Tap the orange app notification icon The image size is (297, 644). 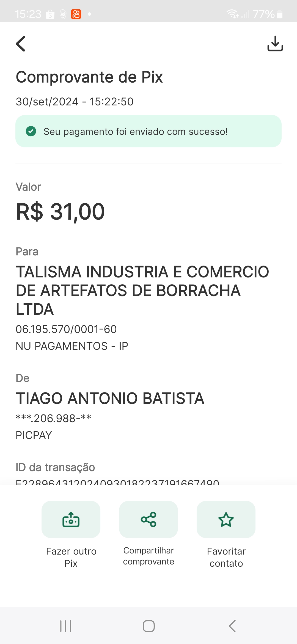point(76,14)
